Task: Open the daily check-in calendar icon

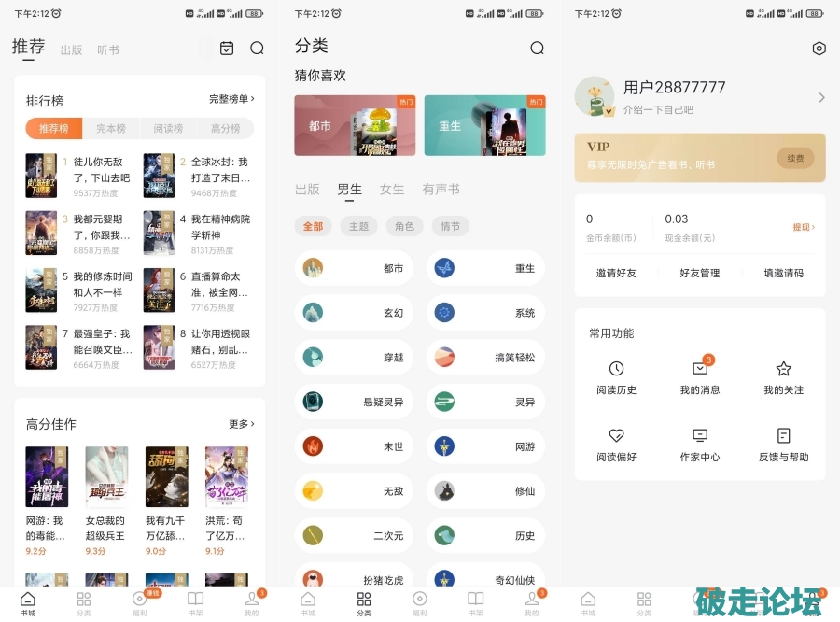Action: tap(227, 49)
